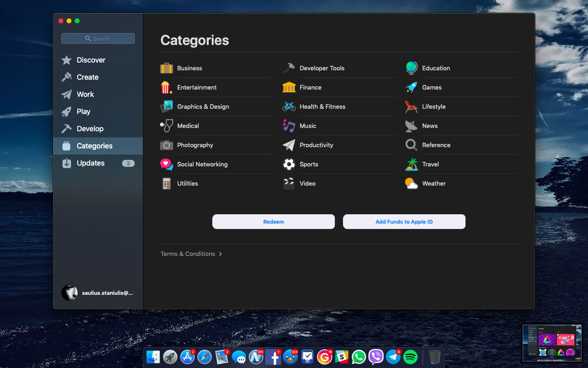Go to the Develop sidebar section
This screenshot has height=368, width=588.
click(x=90, y=129)
